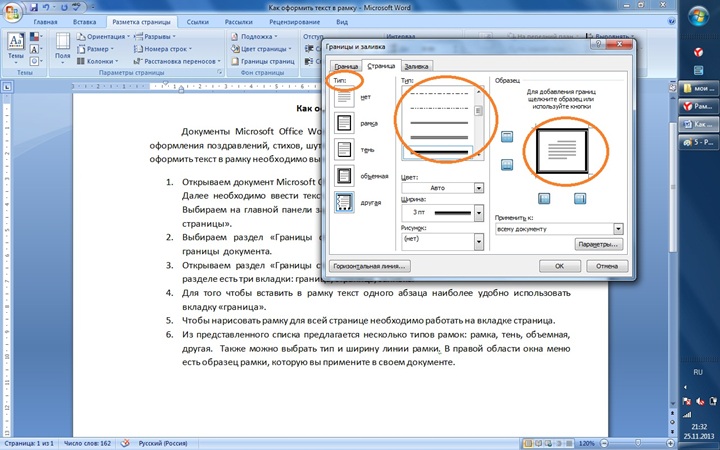The image size is (720, 450).
Task: Open the round Office button menu
Action: pyautogui.click(x=12, y=12)
